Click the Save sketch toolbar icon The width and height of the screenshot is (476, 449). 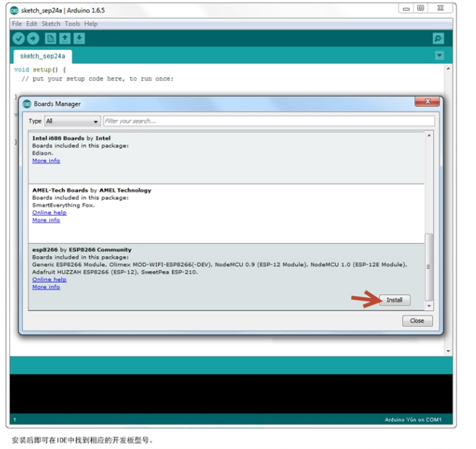tap(79, 38)
